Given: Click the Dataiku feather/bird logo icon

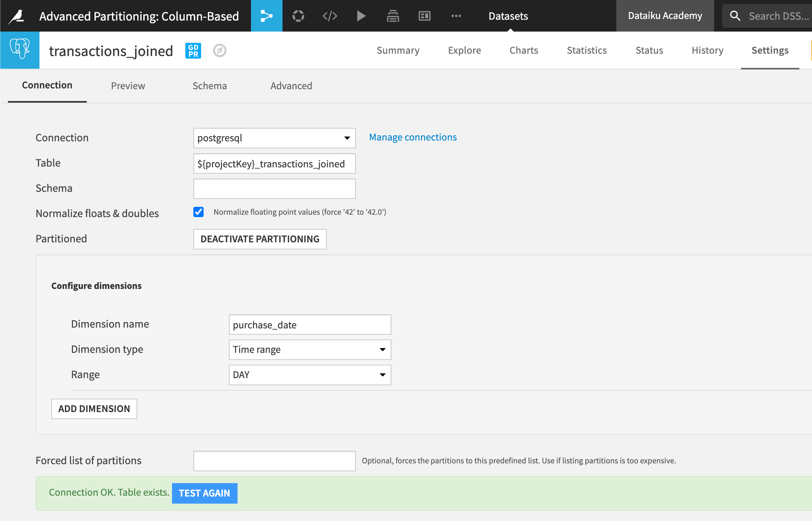Looking at the screenshot, I should coord(16,15).
